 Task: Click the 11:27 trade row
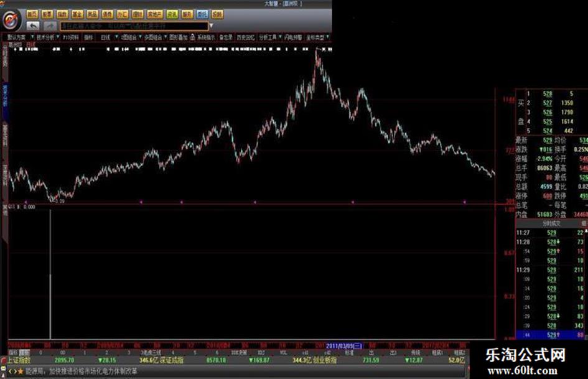point(550,233)
